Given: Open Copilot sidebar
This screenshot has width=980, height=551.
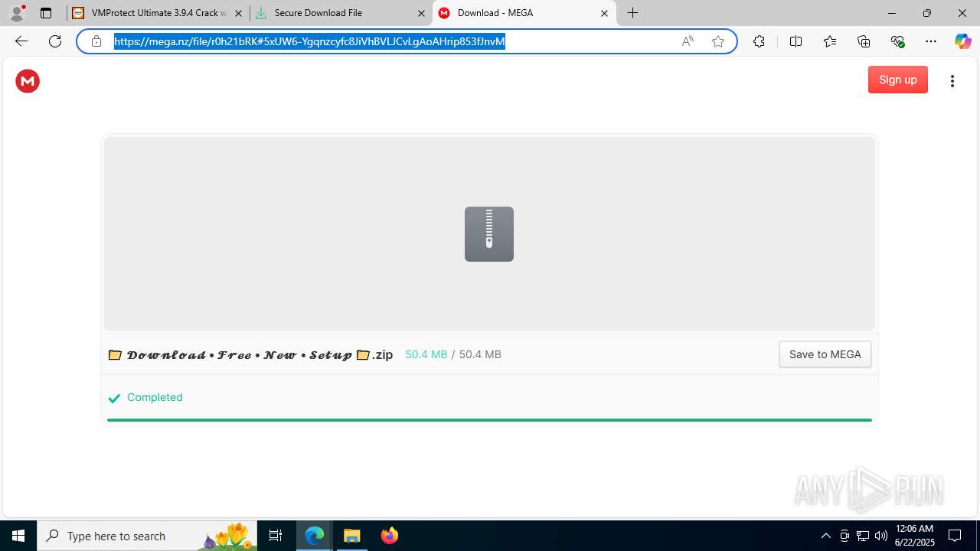Looking at the screenshot, I should point(963,41).
